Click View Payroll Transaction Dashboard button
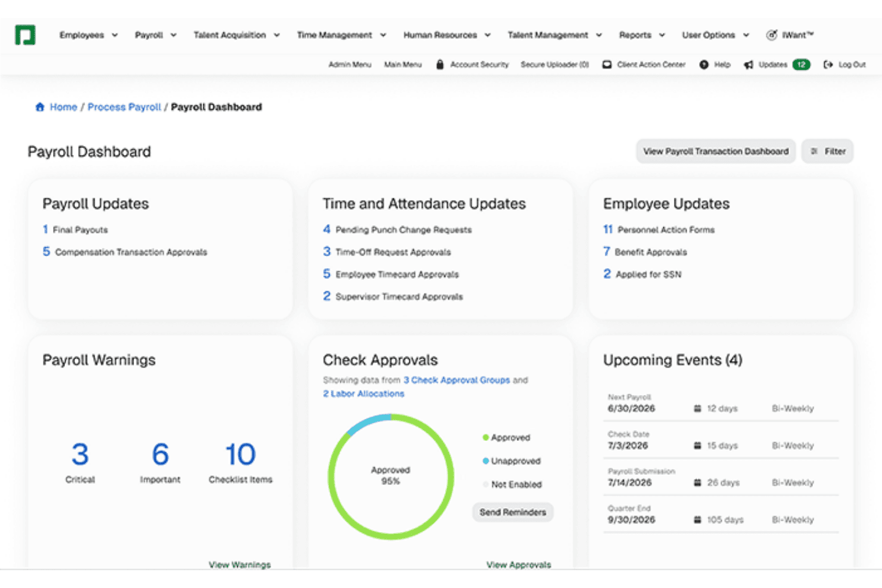Image resolution: width=882 pixels, height=588 pixels. (x=716, y=151)
